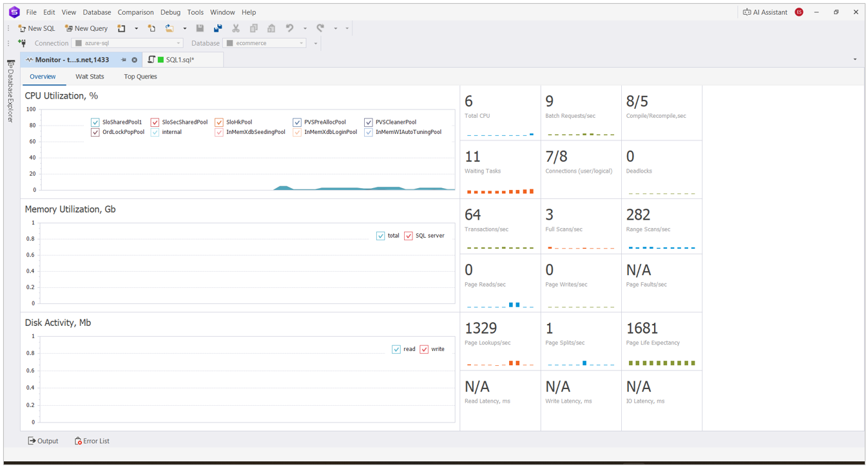Switch to the Wait Stats tab
Viewport: 868px width, 467px height.
click(x=90, y=77)
